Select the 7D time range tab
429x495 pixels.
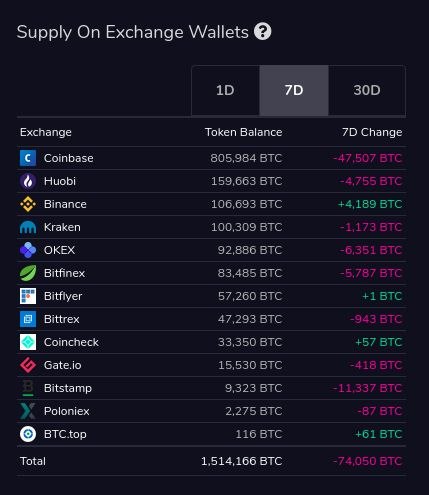coord(294,90)
